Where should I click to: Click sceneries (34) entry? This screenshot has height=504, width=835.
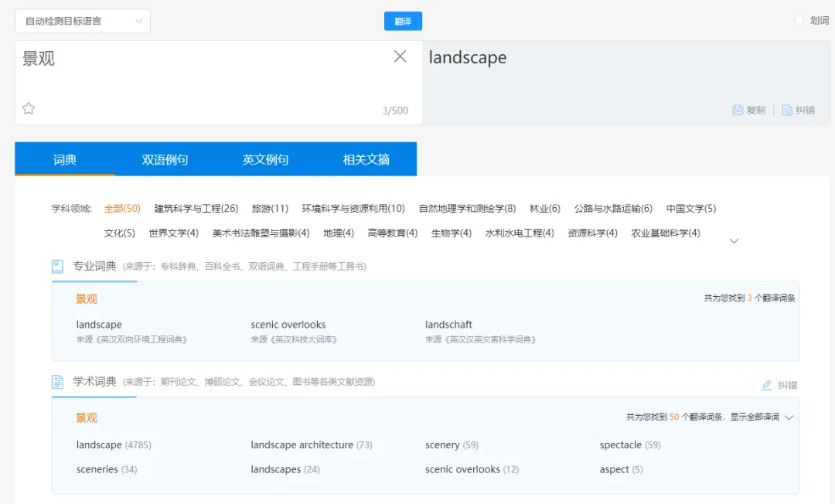click(107, 469)
